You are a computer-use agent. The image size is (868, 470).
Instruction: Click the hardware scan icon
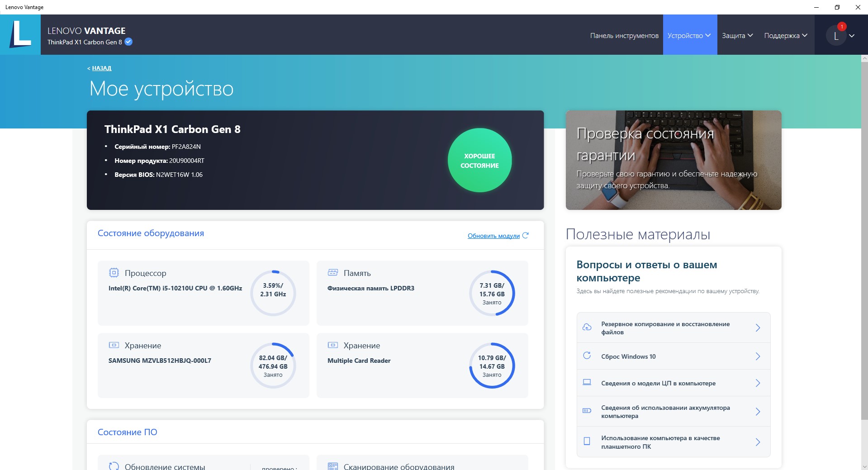click(333, 466)
